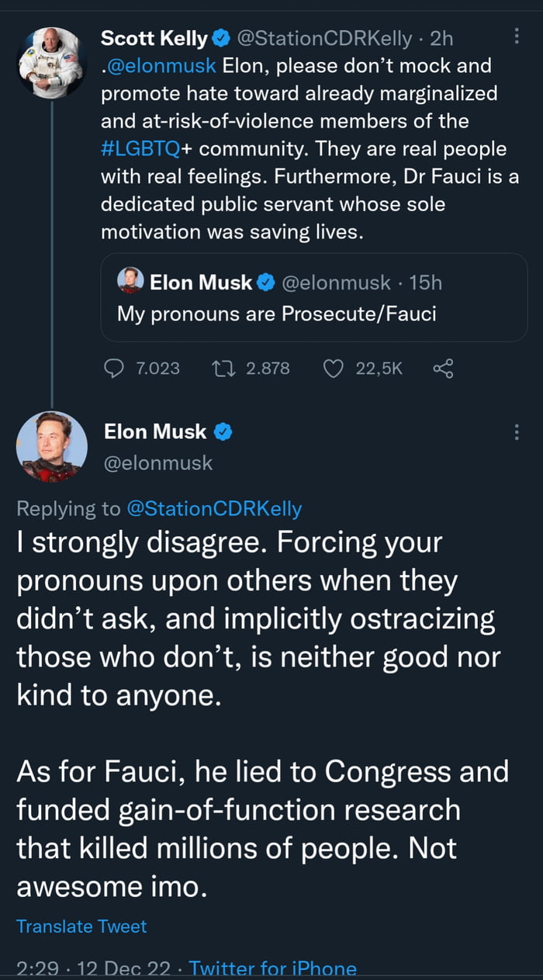The image size is (543, 980).
Task: Tap the small Elon Musk avatar in the quoted tweet
Action: (x=130, y=282)
